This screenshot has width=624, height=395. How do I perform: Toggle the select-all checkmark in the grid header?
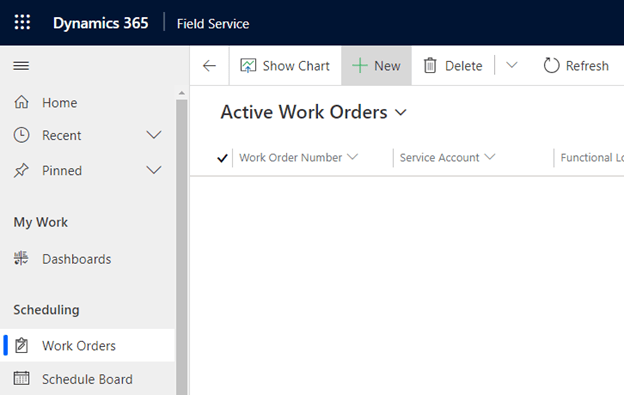[222, 158]
